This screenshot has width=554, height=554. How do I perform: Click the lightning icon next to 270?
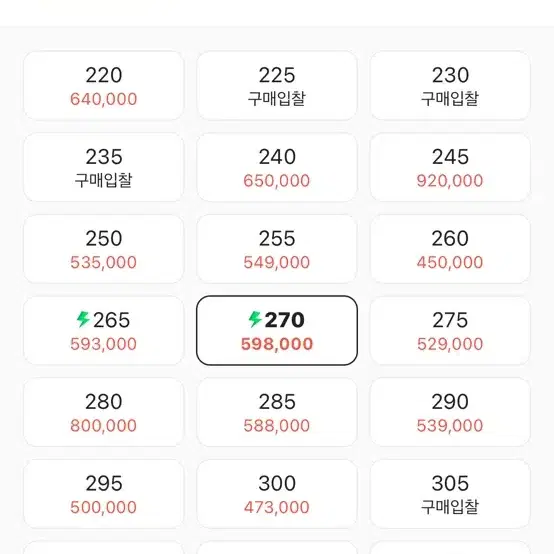(255, 319)
